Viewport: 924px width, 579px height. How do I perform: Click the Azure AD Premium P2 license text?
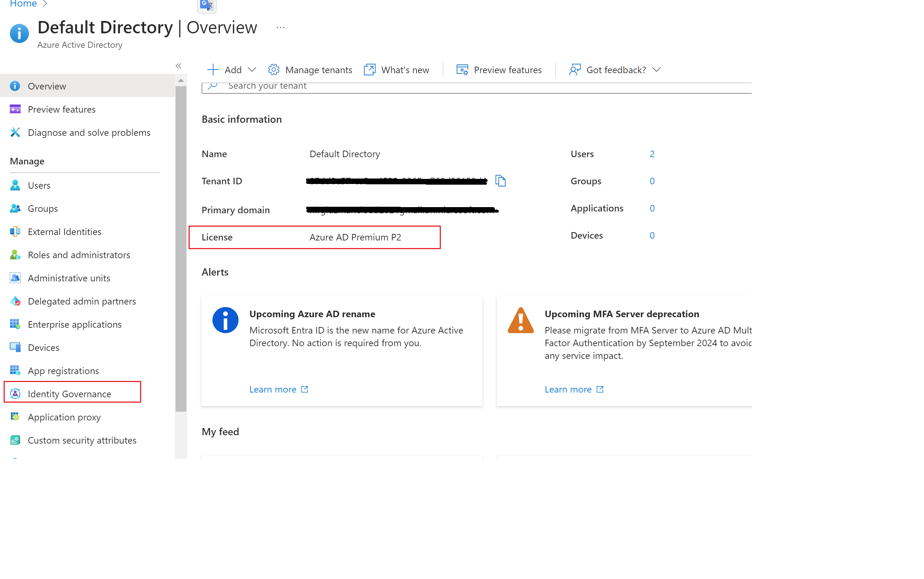pos(355,237)
